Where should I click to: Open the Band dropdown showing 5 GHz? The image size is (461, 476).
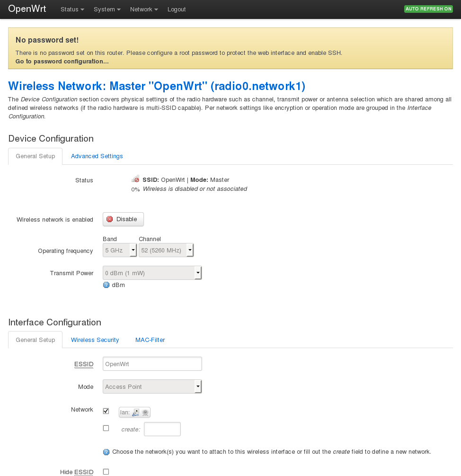120,250
